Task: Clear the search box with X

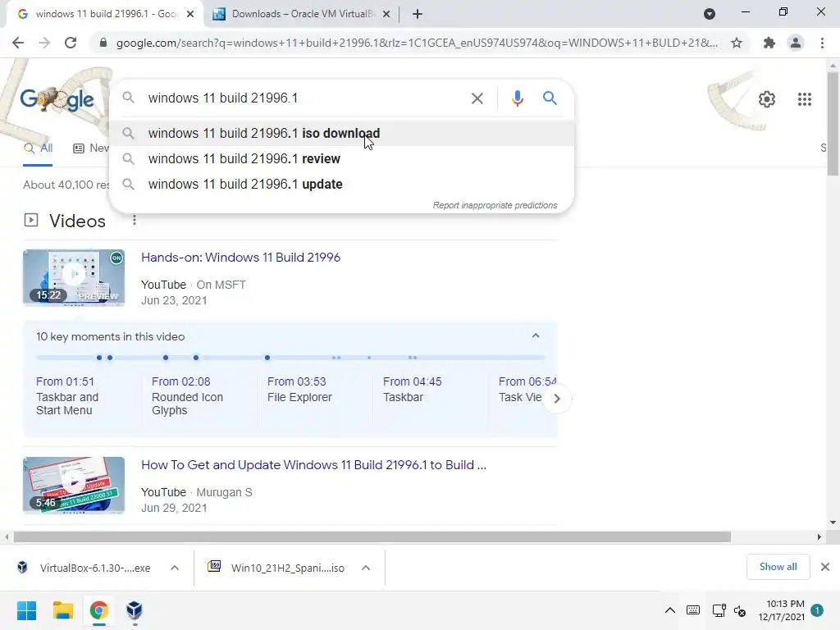Action: pos(477,98)
